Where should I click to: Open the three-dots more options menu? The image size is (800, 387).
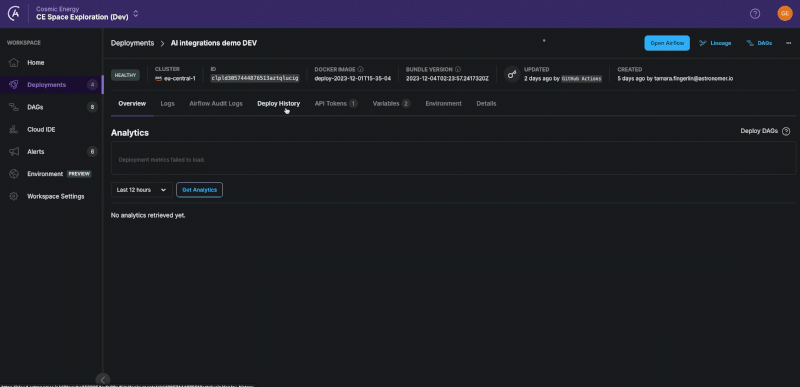788,43
